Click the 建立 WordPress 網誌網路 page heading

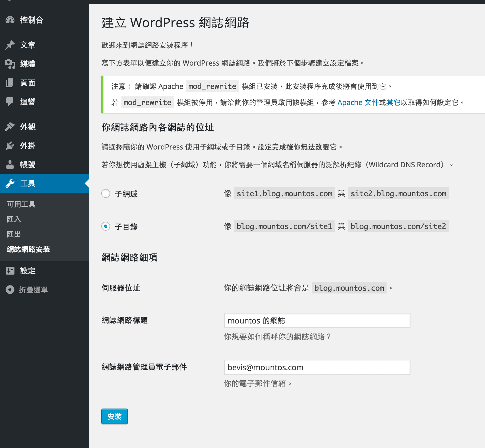175,23
